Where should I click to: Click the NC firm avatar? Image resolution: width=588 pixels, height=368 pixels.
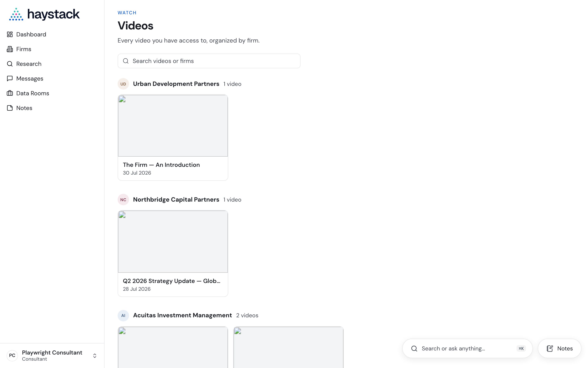[123, 200]
